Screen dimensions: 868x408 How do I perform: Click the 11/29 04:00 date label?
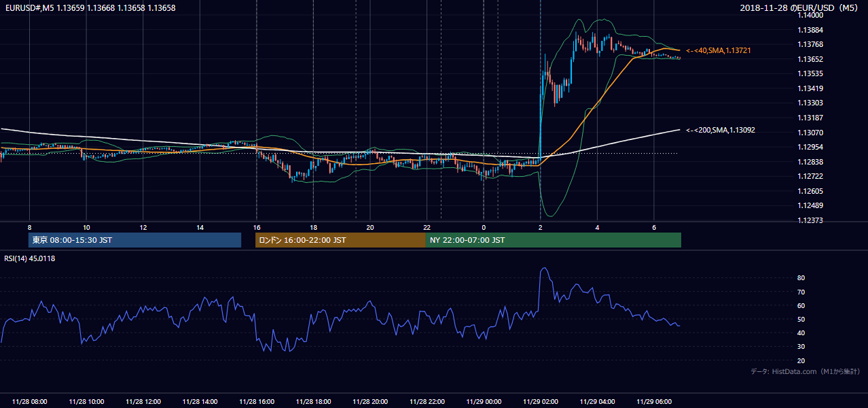(597, 402)
